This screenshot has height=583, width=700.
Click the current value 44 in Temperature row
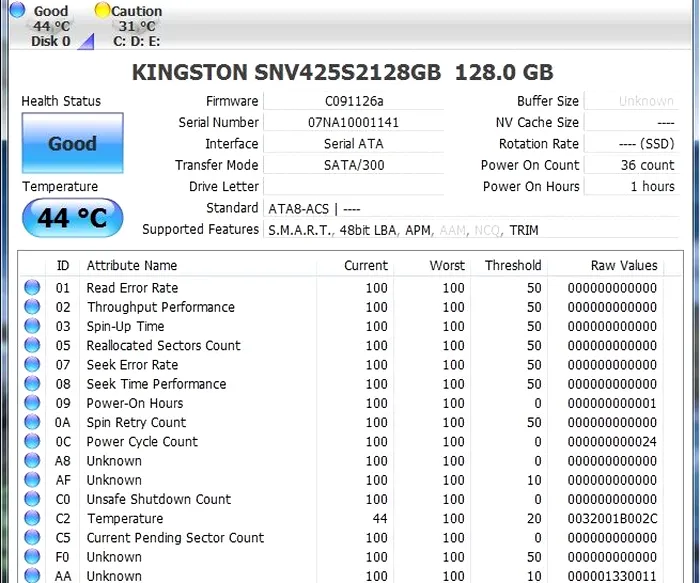[380, 518]
